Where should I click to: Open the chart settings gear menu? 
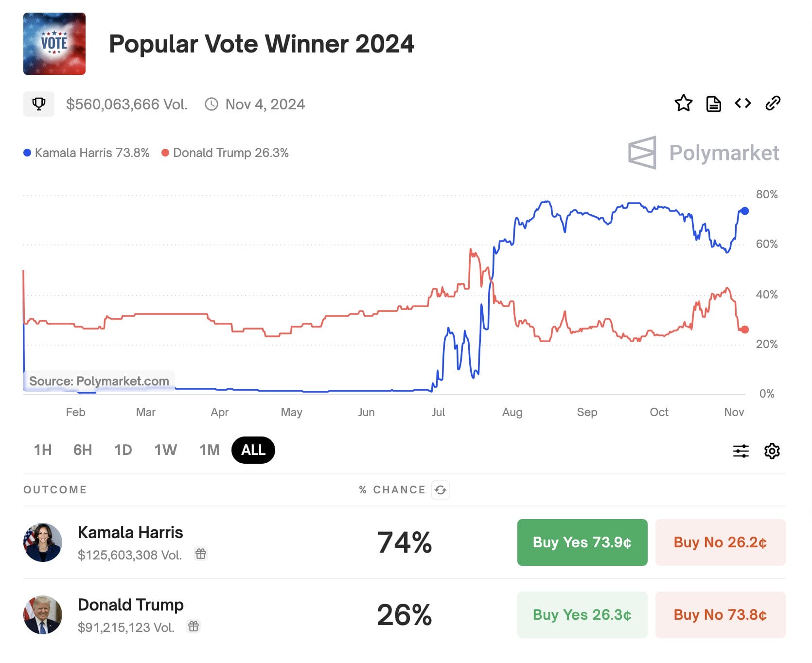pos(772,451)
